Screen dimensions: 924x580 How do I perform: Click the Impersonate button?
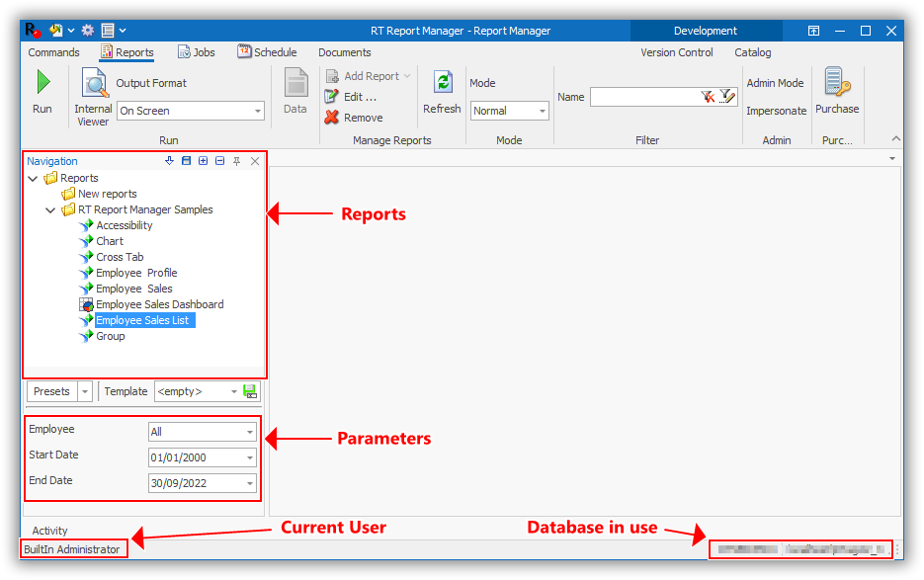776,111
